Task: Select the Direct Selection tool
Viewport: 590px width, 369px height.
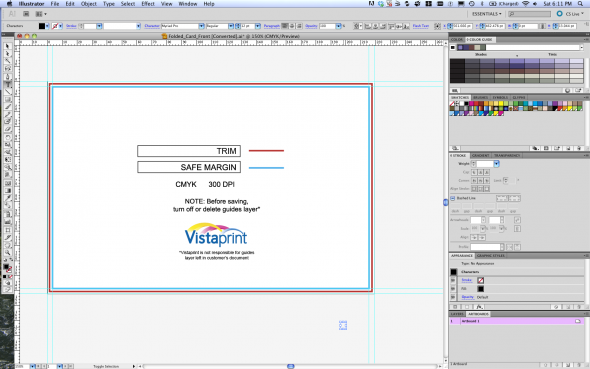Action: 8,53
